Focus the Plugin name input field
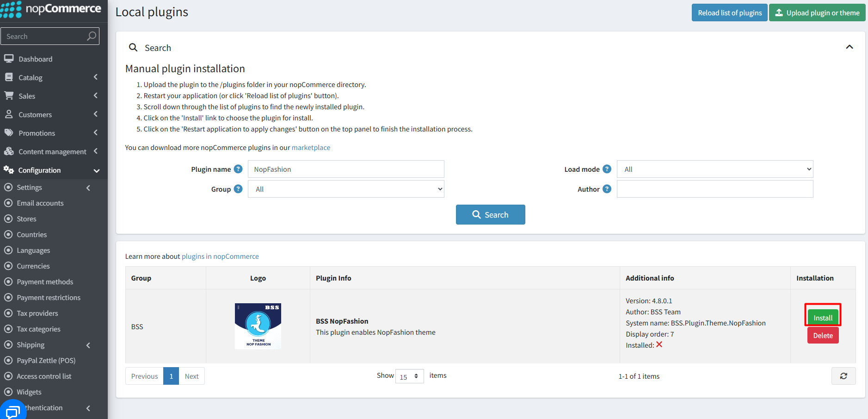Image resolution: width=868 pixels, height=419 pixels. click(x=346, y=169)
